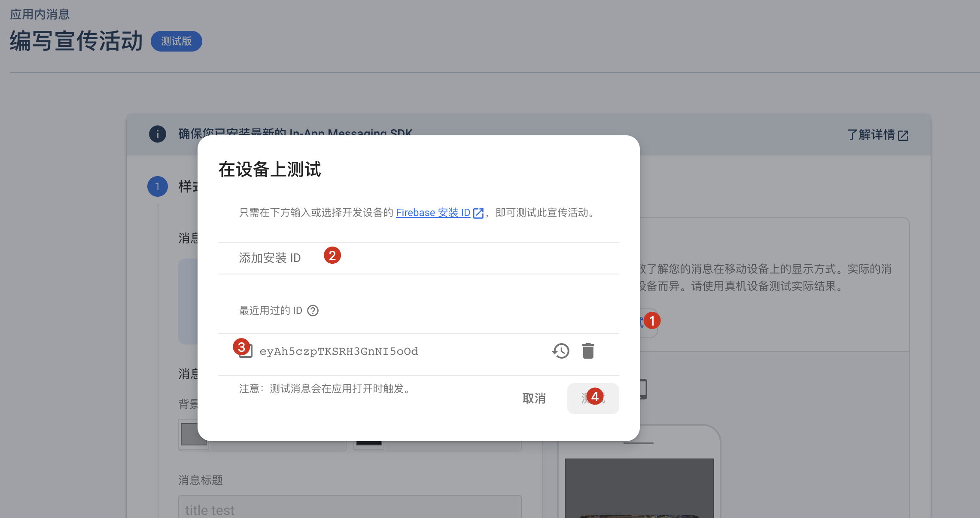Click the step 1 circle icon
Viewport: 980px width, 518px height.
158,186
